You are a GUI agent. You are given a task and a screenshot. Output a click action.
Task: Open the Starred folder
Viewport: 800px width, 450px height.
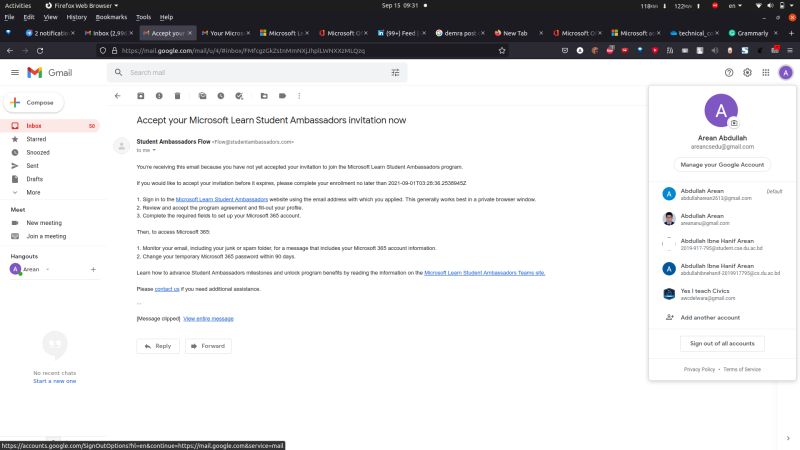(36, 139)
